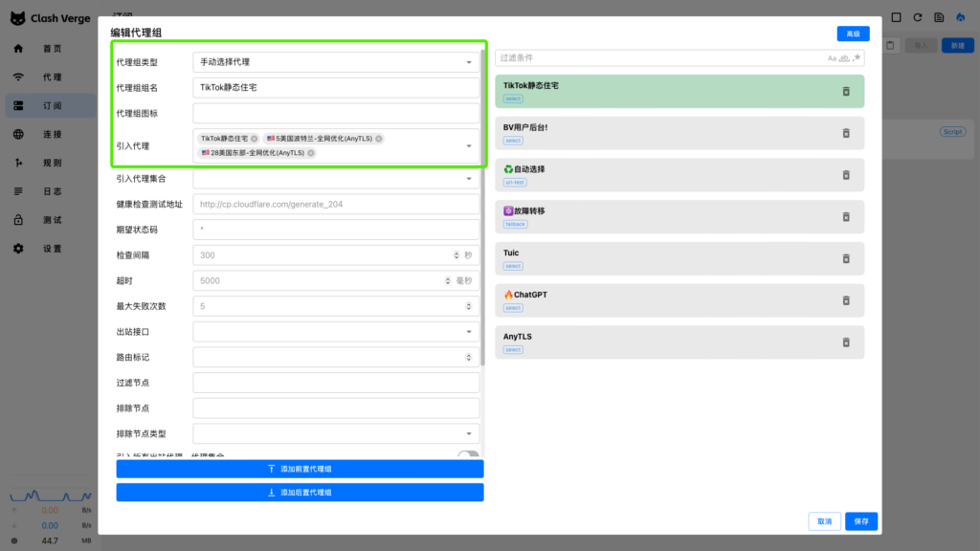980x551 pixels.
Task: Focus the 过滤节点 input field
Action: pos(336,383)
